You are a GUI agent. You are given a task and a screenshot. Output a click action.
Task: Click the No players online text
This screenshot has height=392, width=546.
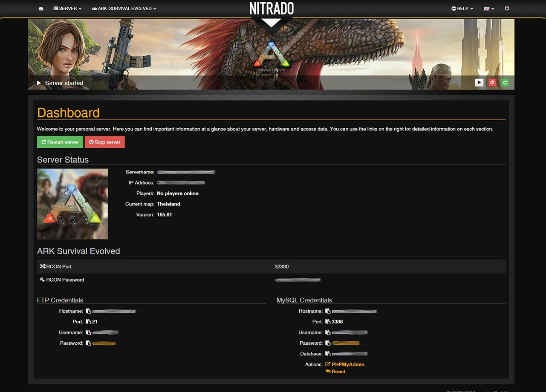coord(178,193)
